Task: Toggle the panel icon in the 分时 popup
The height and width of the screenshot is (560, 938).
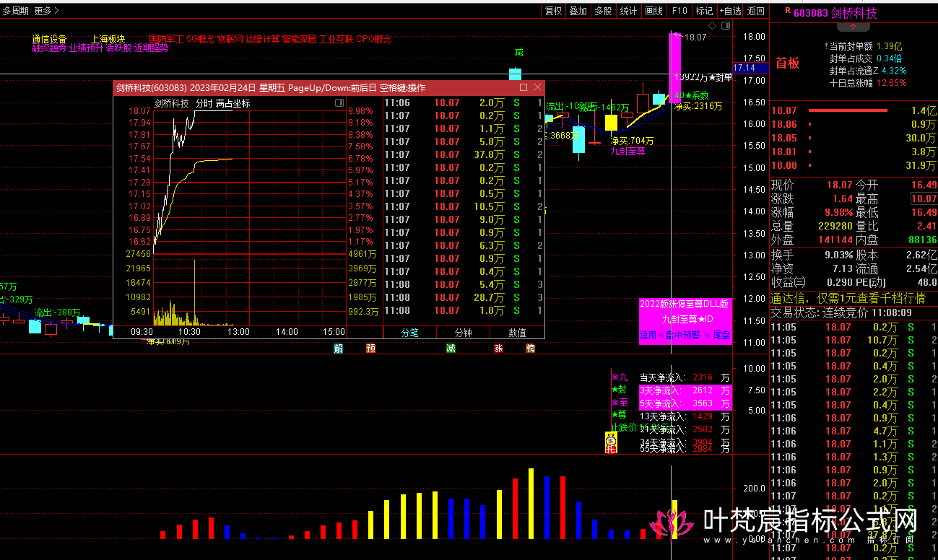Action: click(x=339, y=103)
